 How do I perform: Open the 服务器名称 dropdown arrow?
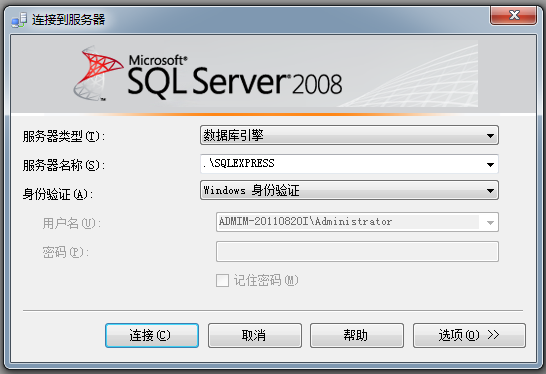[x=490, y=164]
